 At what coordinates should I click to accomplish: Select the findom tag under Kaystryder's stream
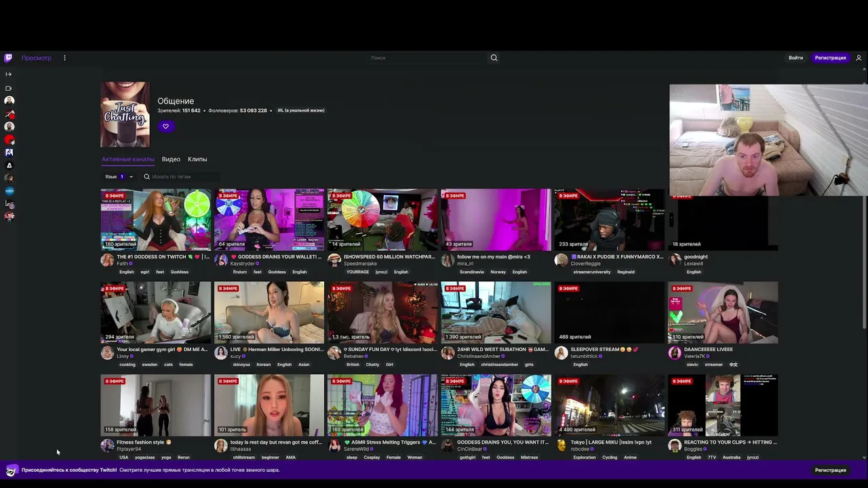[x=240, y=272]
